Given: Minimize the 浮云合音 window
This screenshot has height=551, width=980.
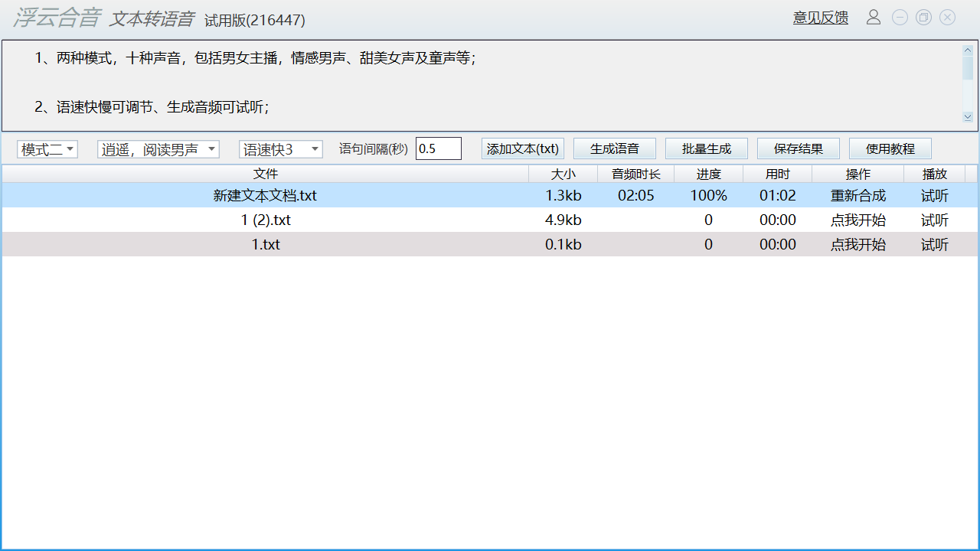Looking at the screenshot, I should pyautogui.click(x=900, y=17).
